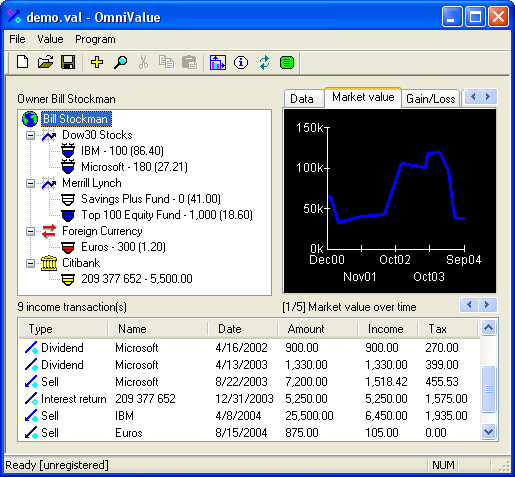Click the globe icon beside Bill Stockman

click(30, 119)
